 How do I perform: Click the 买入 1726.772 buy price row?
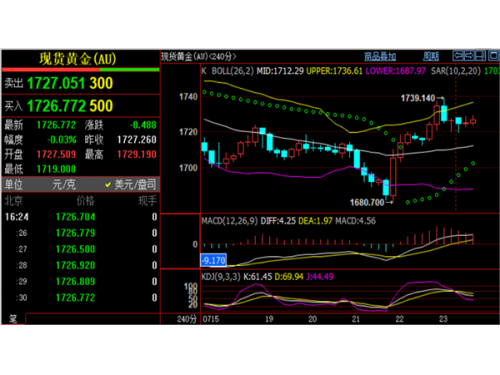[x=81, y=106]
